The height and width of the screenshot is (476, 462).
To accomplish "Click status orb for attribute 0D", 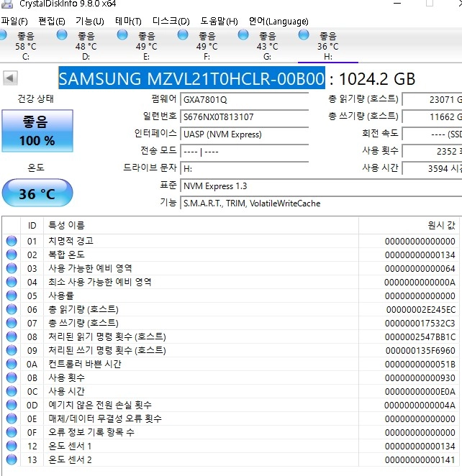I will (12, 405).
